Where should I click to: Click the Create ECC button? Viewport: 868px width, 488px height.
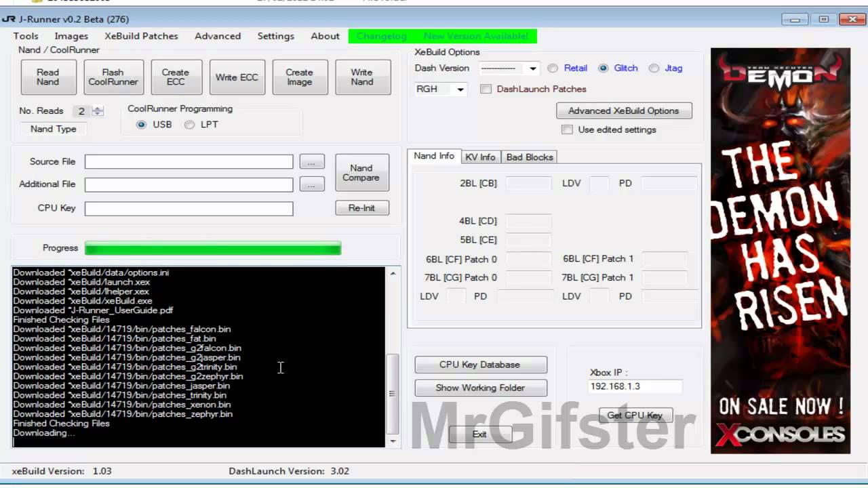point(176,77)
